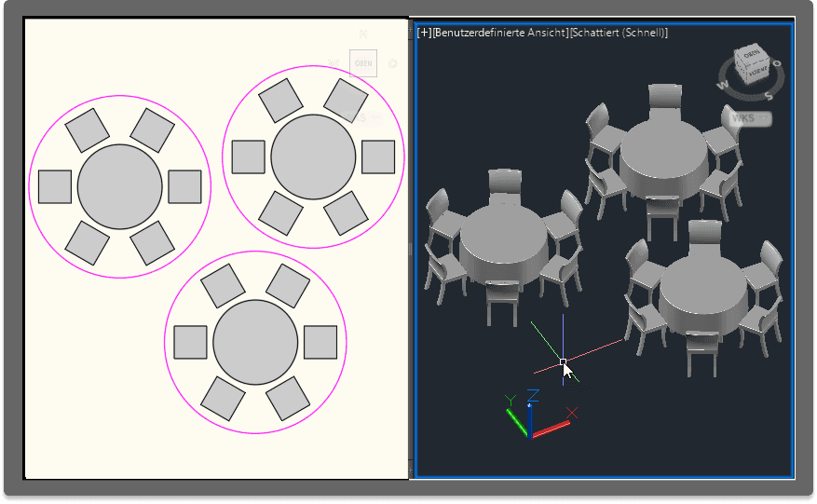Select the left square chair of top-left table

[55, 186]
